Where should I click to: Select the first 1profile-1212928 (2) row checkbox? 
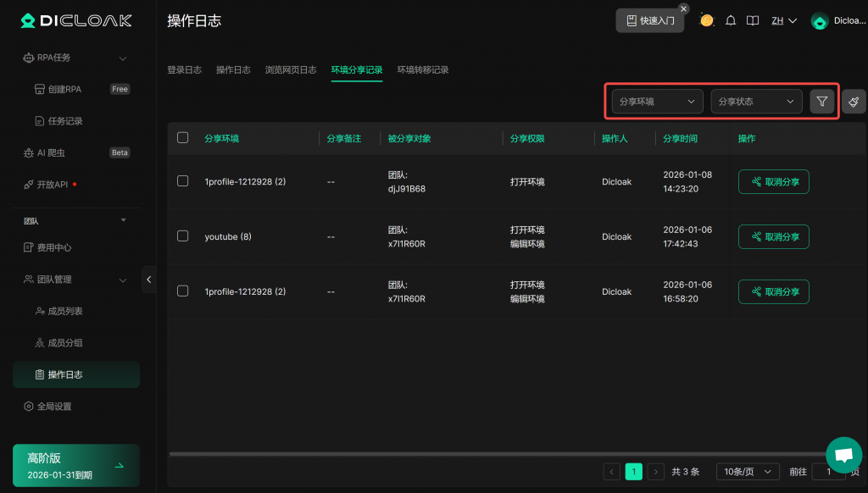(182, 181)
